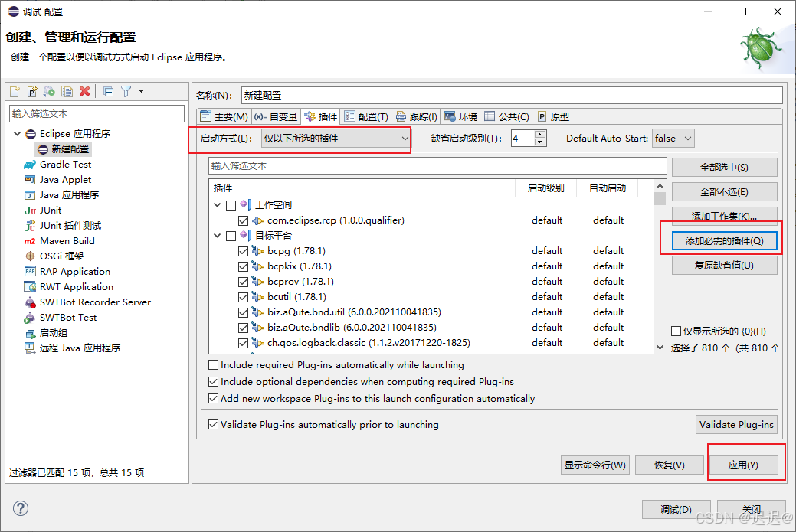Enable 仅显示所选的 checkbox
Viewport: 796px width, 532px height.
[x=676, y=331]
